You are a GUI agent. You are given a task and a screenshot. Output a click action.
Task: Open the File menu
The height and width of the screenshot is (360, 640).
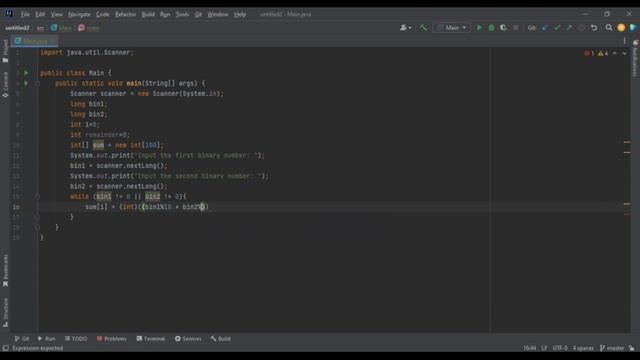tap(25, 14)
